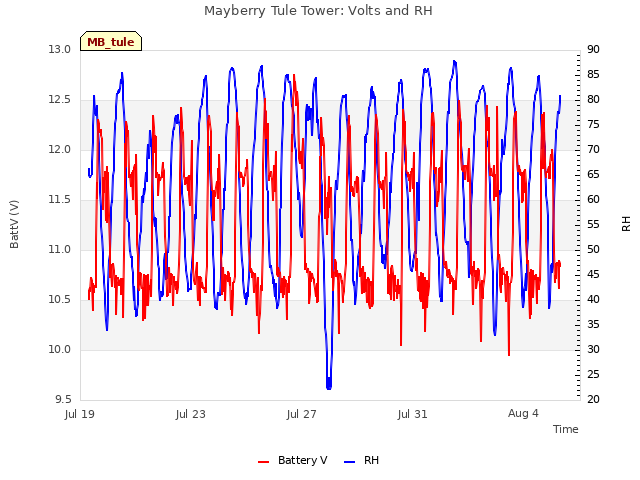Click the 10.0 voltage tick label
Screen dimensions: 640x480
point(60,349)
